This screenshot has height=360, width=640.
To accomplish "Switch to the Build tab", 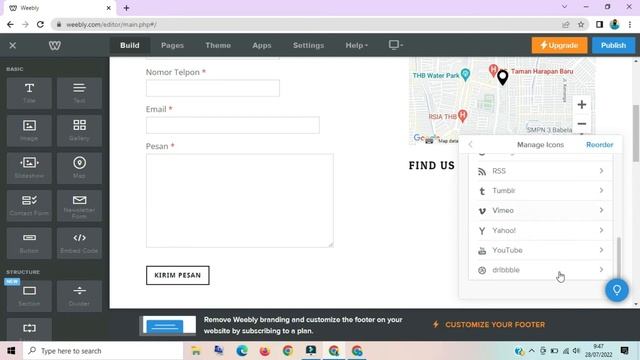I will pos(130,45).
